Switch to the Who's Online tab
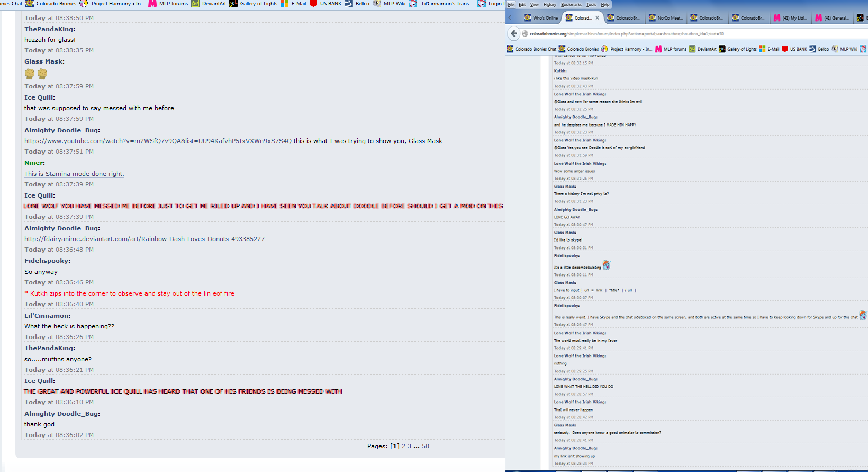This screenshot has width=868, height=472. click(541, 18)
